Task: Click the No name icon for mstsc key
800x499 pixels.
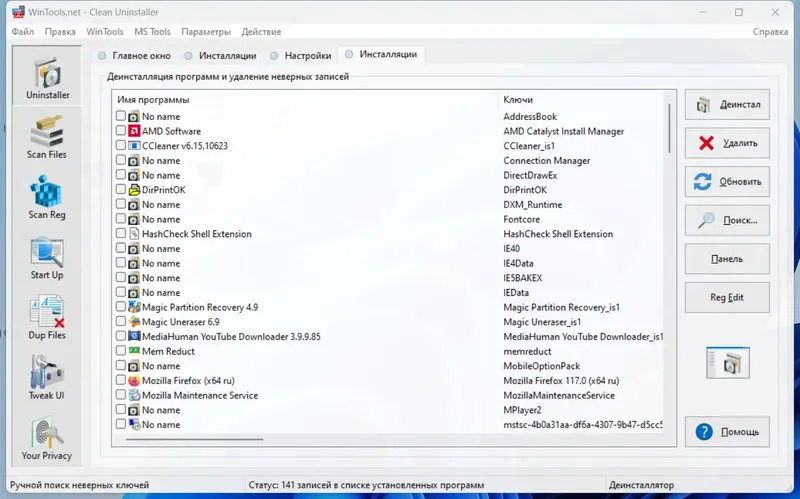Action: 134,425
